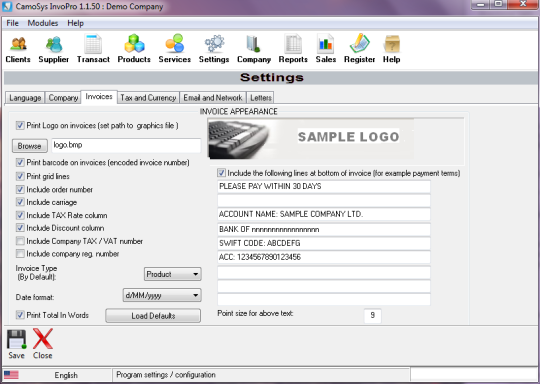Enable Include Company TAX / VAT number
This screenshot has height=384, width=540.
point(20,241)
